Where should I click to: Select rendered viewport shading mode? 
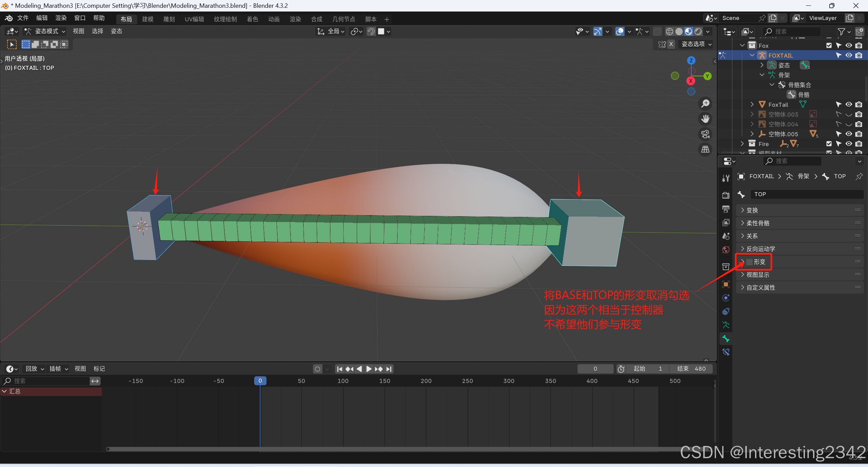coord(698,32)
